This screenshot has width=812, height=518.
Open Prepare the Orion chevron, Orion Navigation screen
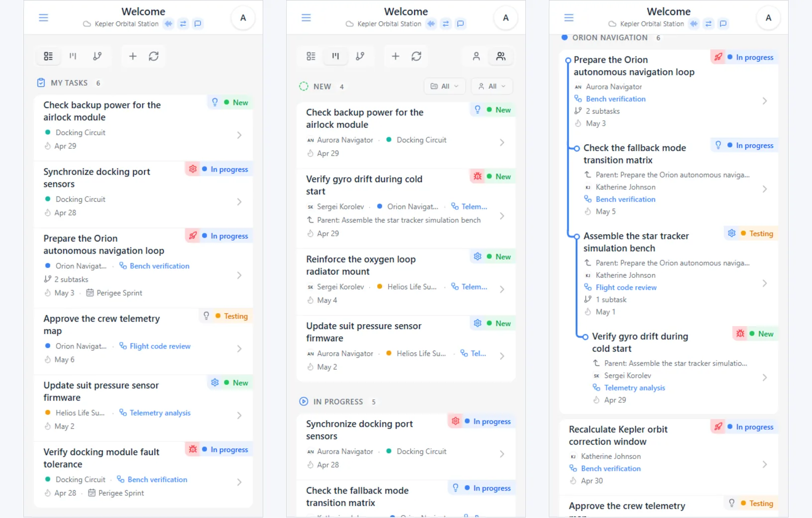765,101
